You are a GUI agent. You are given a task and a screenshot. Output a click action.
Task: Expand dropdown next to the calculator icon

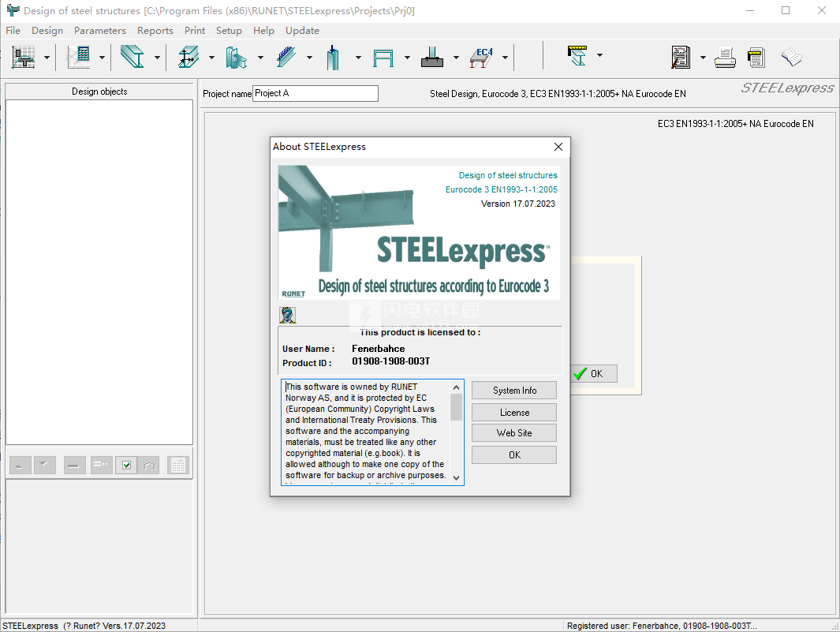tap(102, 57)
